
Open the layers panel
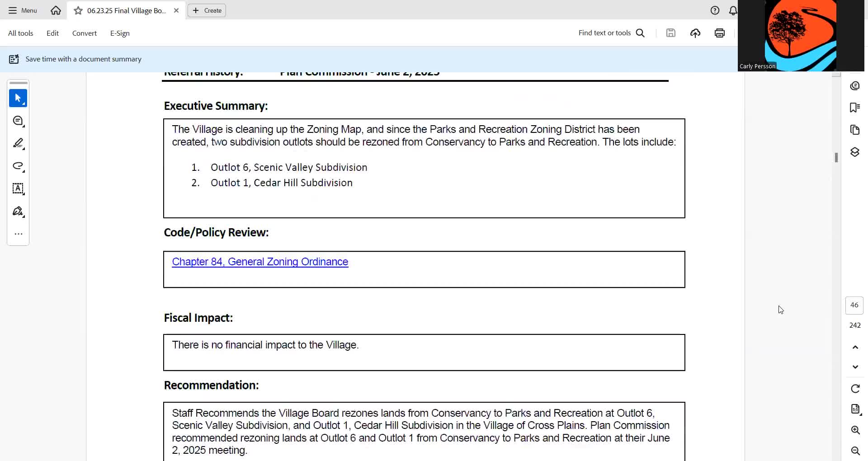[854, 152]
